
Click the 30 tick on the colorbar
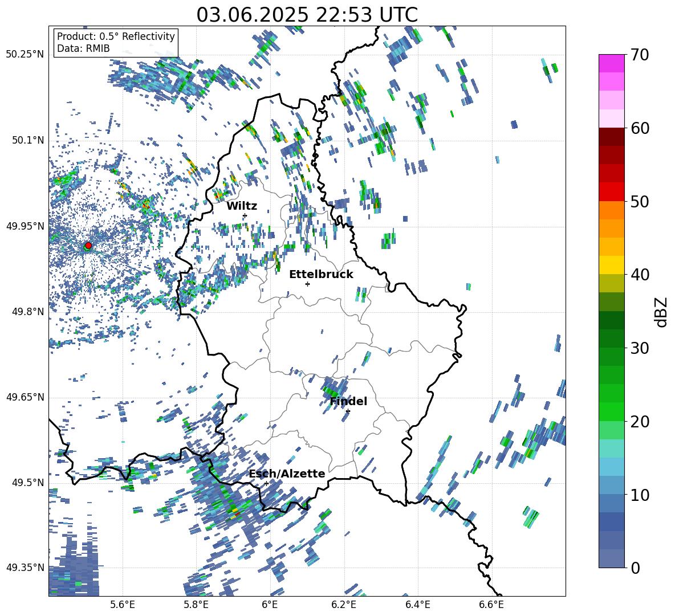(640, 348)
